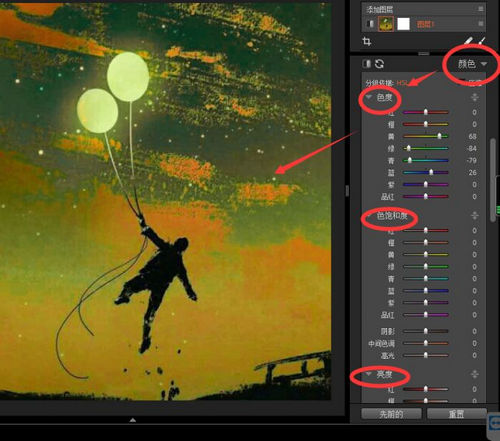
Task: Click the 色饱和度 橙 slider
Action: [426, 242]
